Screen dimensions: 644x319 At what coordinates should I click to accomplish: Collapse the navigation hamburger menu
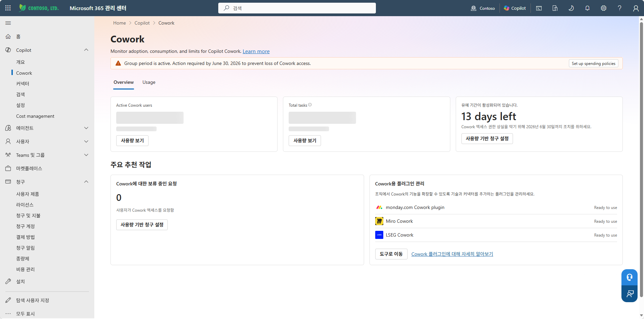pos(8,23)
